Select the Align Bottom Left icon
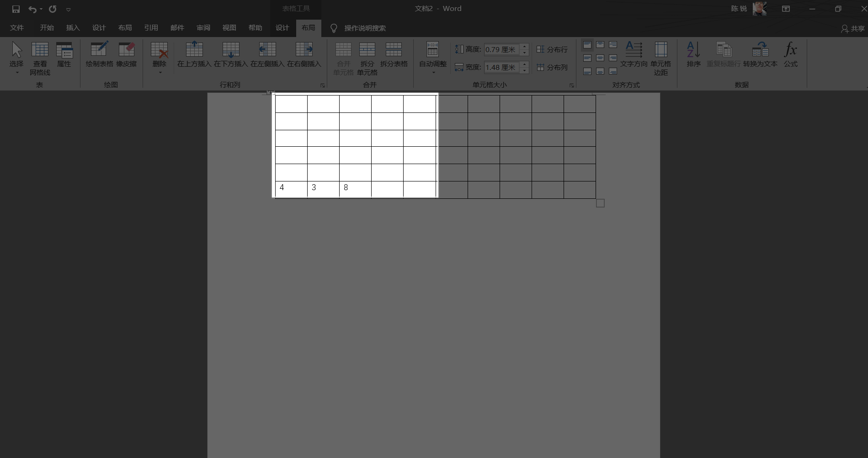 click(x=587, y=71)
